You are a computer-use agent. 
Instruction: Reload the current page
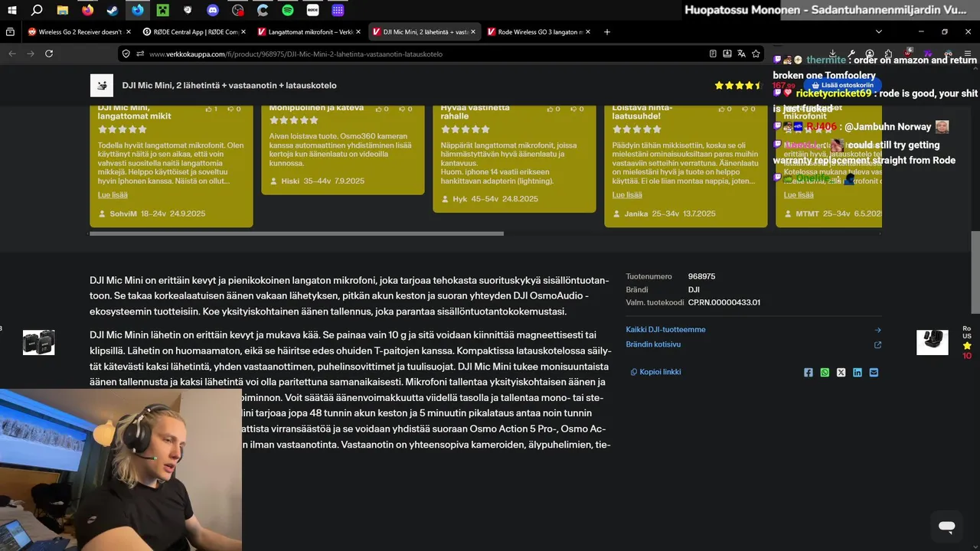tap(49, 54)
